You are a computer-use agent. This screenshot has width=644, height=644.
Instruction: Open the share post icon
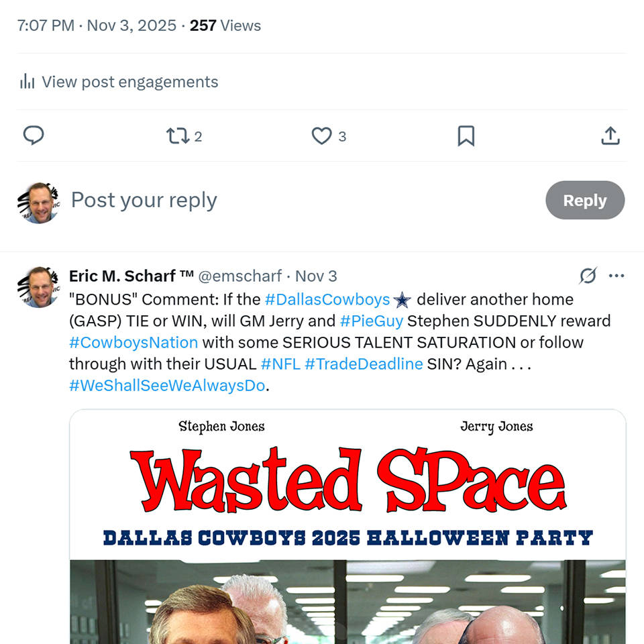pyautogui.click(x=610, y=136)
